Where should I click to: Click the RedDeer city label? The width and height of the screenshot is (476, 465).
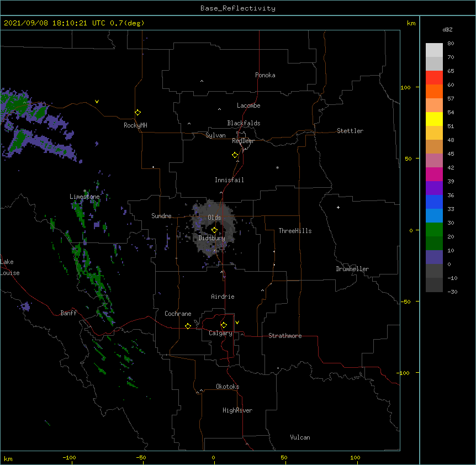click(243, 141)
